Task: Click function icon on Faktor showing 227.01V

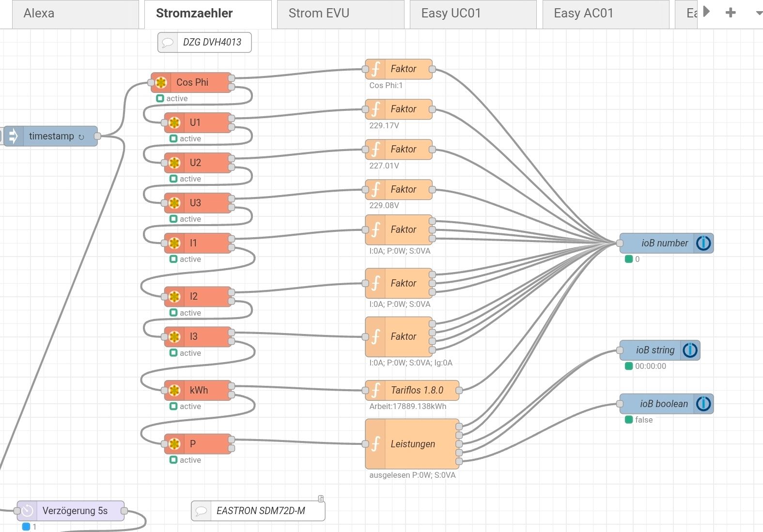Action: [x=375, y=150]
